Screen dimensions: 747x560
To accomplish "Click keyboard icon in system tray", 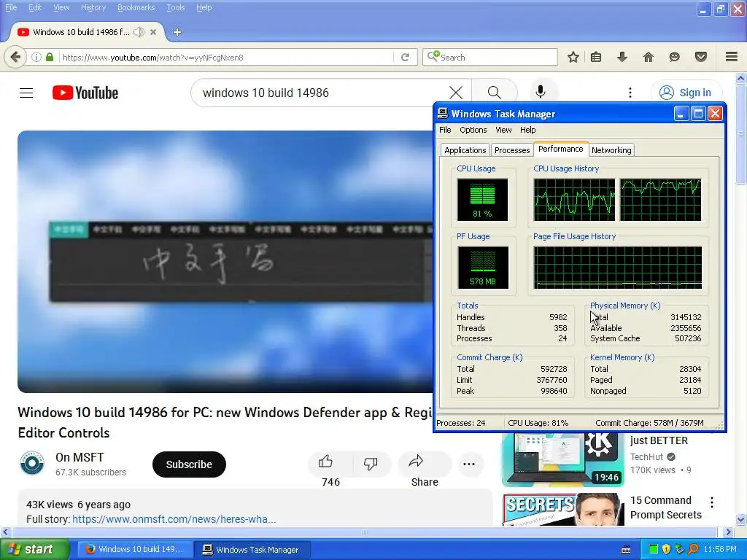I will [626, 550].
